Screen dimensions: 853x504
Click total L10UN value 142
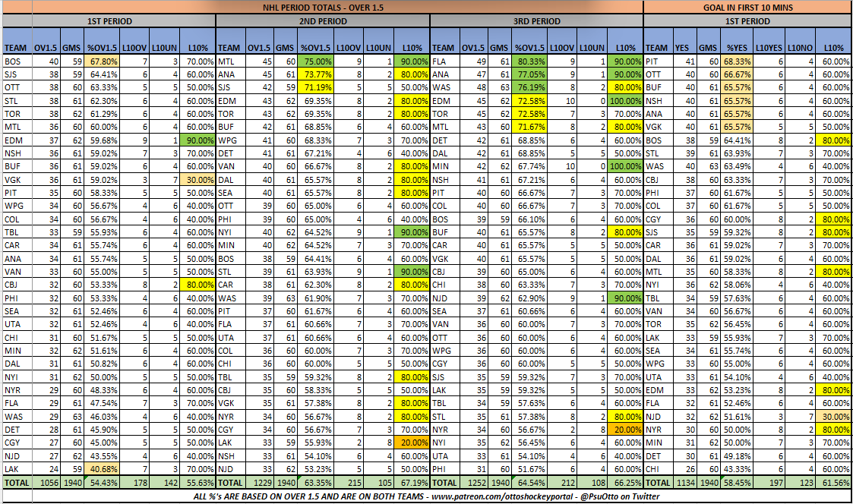click(164, 482)
